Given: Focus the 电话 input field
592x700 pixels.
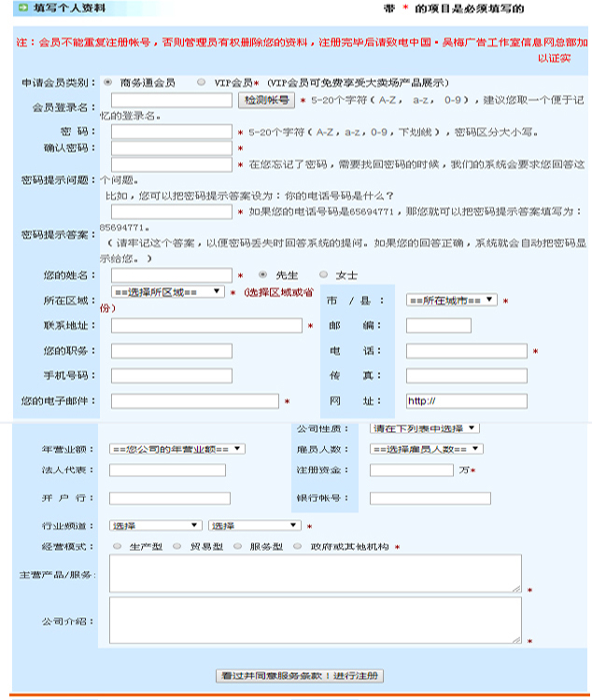Looking at the screenshot, I should 467,351.
